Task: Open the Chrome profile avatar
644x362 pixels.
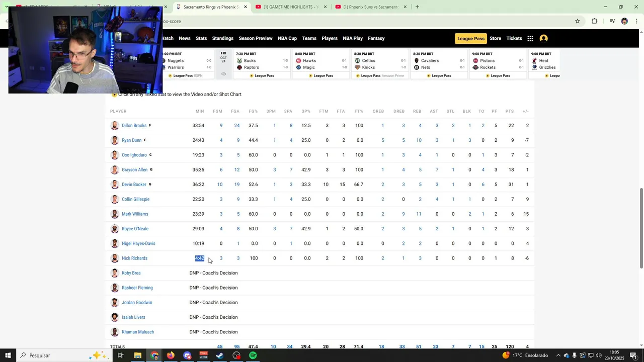Action: [x=624, y=21]
